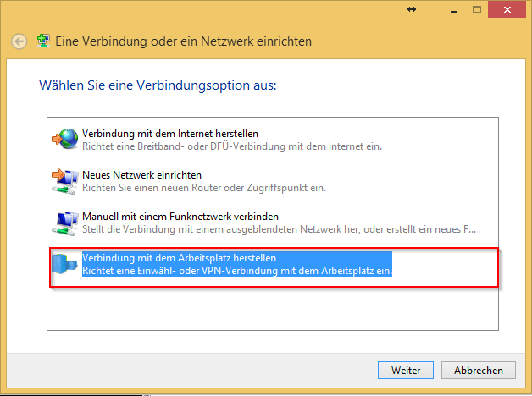Image resolution: width=532 pixels, height=396 pixels.
Task: Select the Arbeitsplatz building icon
Action: (64, 264)
